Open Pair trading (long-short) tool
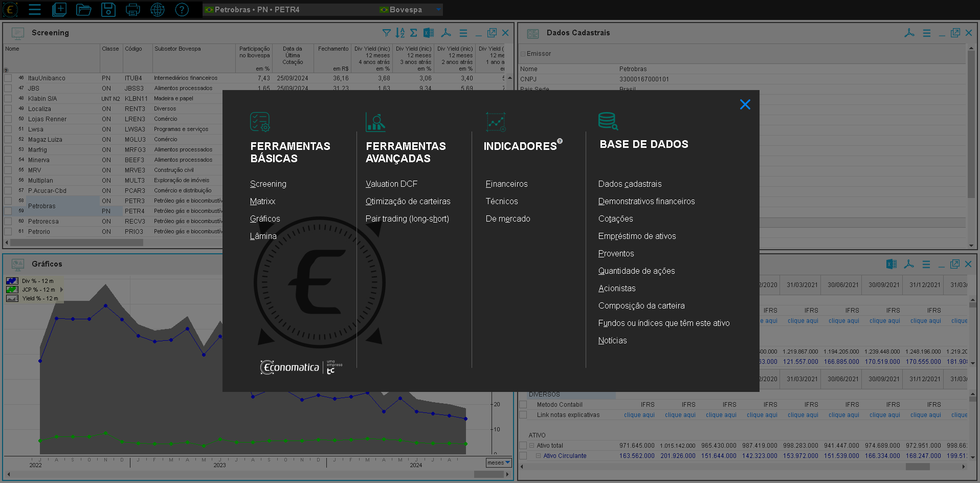Screen dimensions: 980x483 click(407, 219)
